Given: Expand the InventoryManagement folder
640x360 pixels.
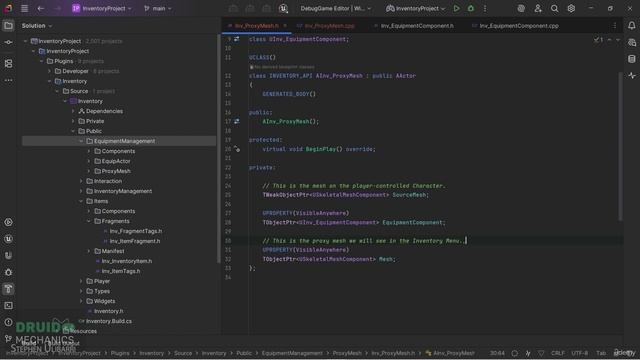Looking at the screenshot, I should (x=81, y=191).
